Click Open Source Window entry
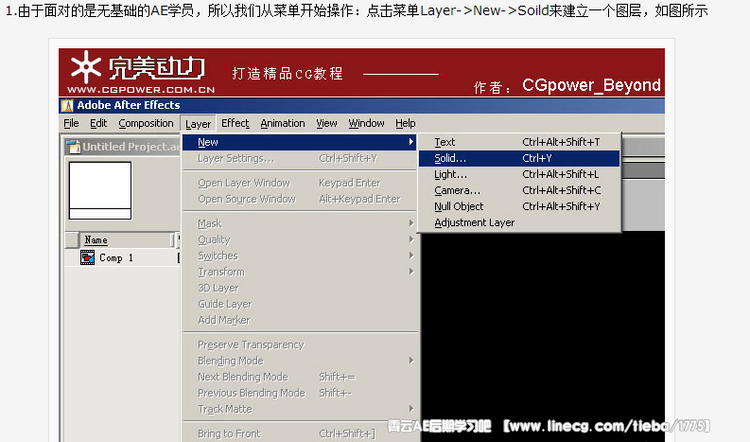Image resolution: width=750 pixels, height=442 pixels. tap(299, 199)
